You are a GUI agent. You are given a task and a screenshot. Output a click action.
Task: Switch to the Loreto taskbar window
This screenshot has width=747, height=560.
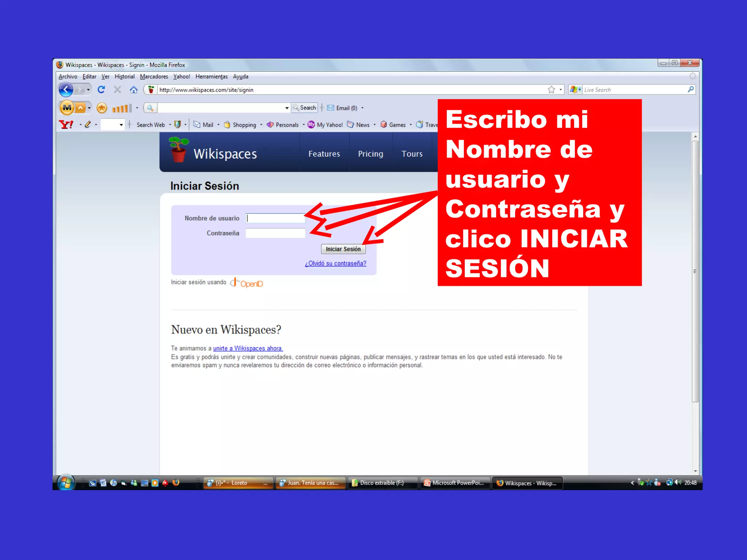tap(238, 483)
